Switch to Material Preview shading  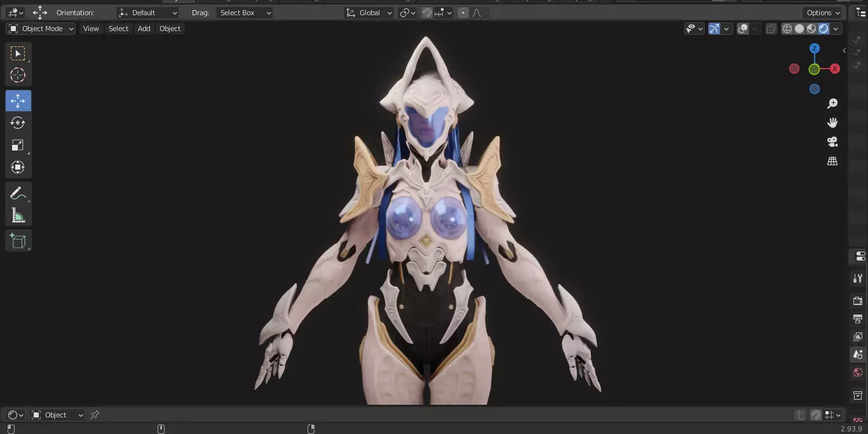pos(811,29)
